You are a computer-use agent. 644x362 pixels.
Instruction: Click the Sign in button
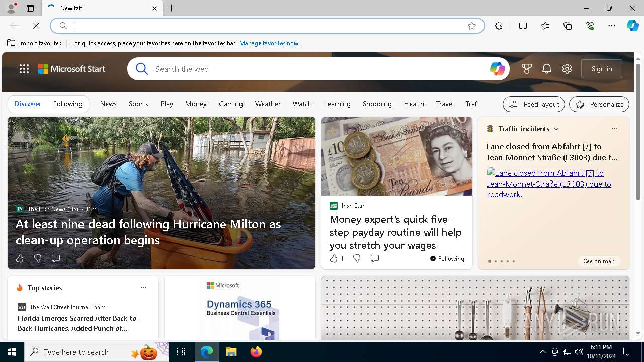(x=602, y=69)
